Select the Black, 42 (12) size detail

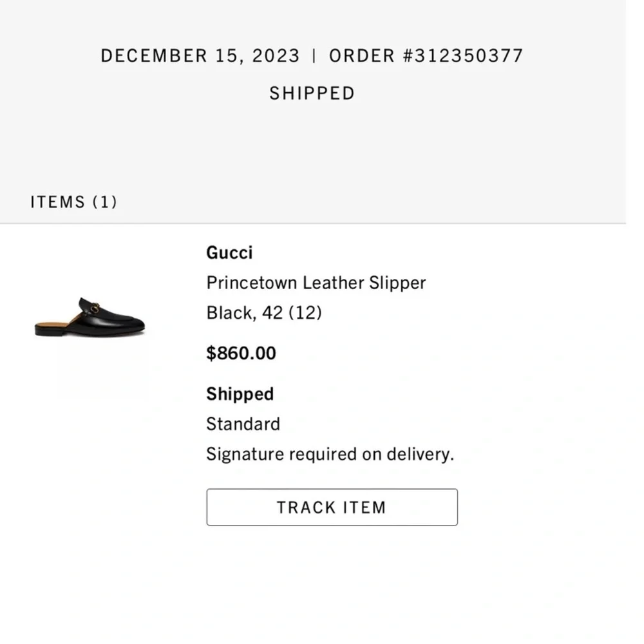pyautogui.click(x=264, y=312)
